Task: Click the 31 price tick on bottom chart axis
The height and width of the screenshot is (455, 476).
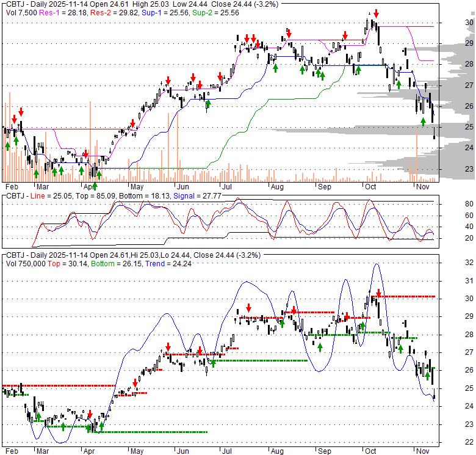Action: coord(469,281)
